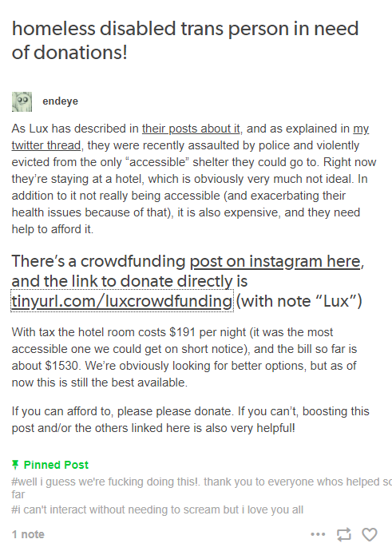Click the paragraph about hotel room costs
Viewport: 392px width, 559px height.
coord(184,357)
